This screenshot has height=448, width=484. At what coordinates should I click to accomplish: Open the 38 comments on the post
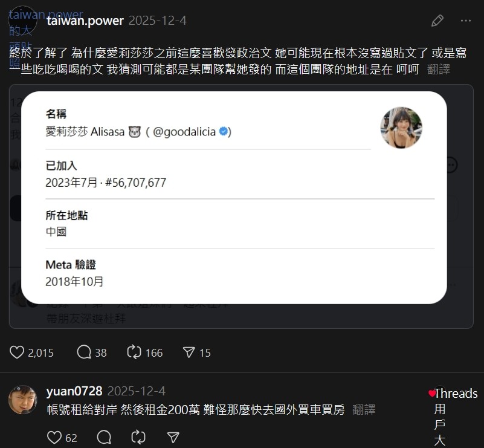tap(84, 352)
